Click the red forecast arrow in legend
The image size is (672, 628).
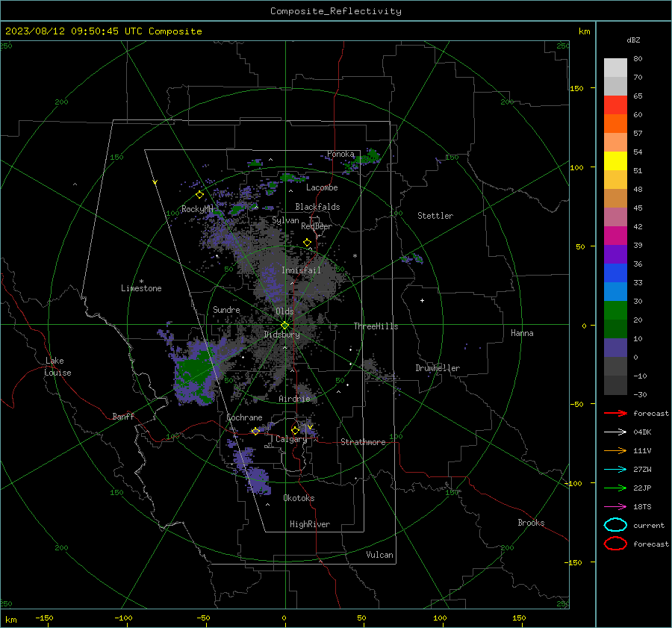615,413
